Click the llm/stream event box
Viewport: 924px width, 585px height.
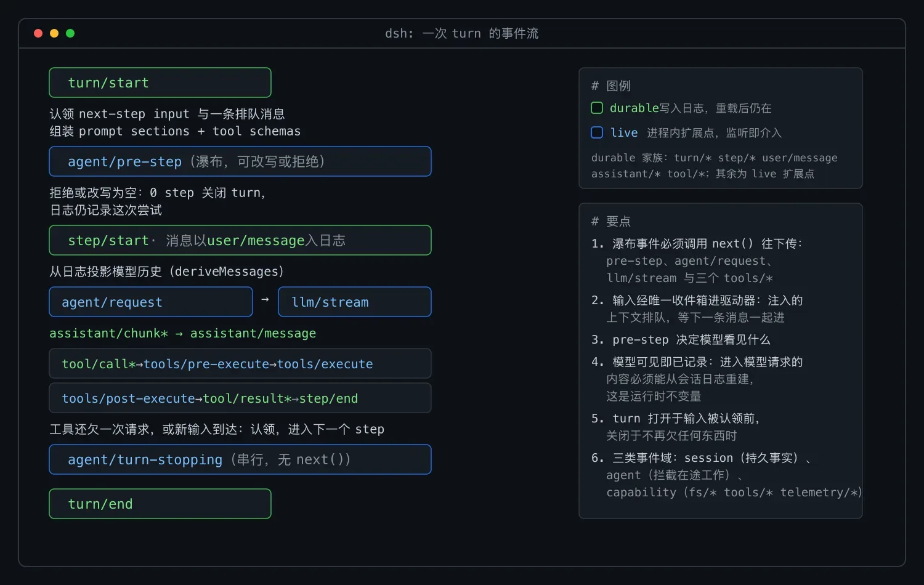pos(355,302)
